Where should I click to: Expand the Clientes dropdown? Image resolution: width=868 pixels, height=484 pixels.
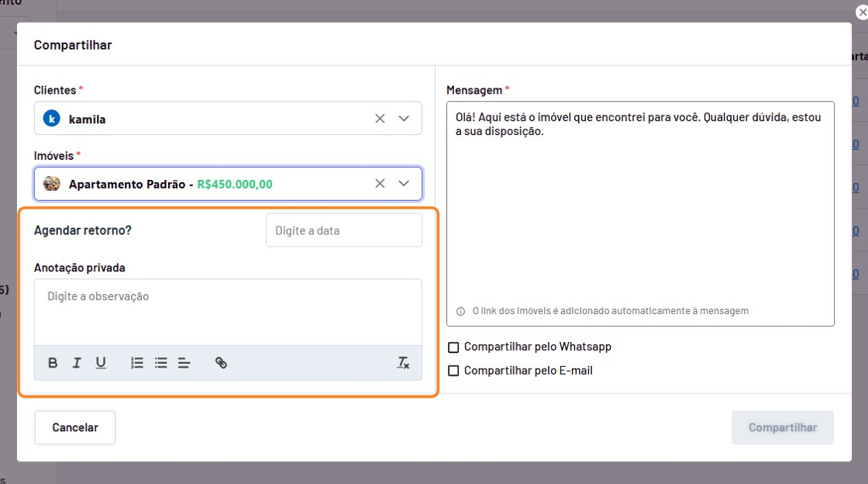[404, 119]
